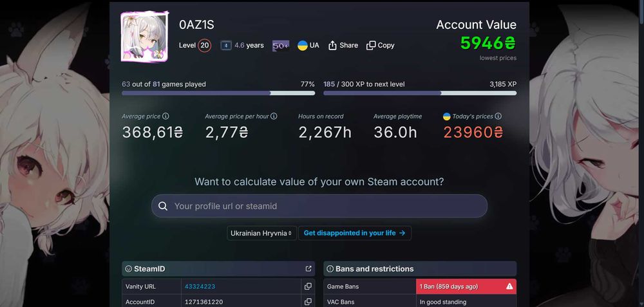Focus the profile url or steamid field
This screenshot has height=307, width=644.
[319, 206]
